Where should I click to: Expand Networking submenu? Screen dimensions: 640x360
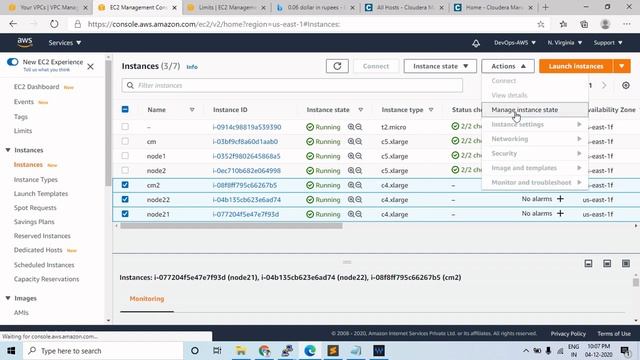(x=535, y=139)
